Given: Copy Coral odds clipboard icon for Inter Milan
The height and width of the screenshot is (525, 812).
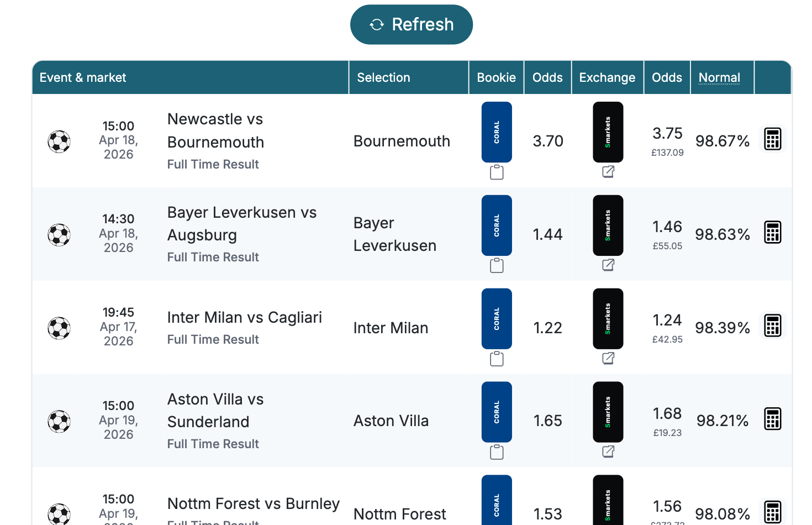Looking at the screenshot, I should (x=497, y=359).
